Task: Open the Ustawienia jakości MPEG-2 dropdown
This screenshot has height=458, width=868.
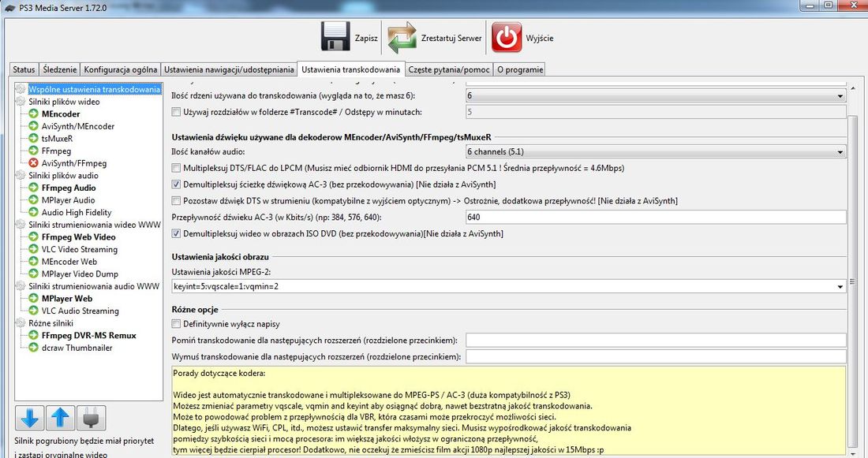Action: click(509, 286)
